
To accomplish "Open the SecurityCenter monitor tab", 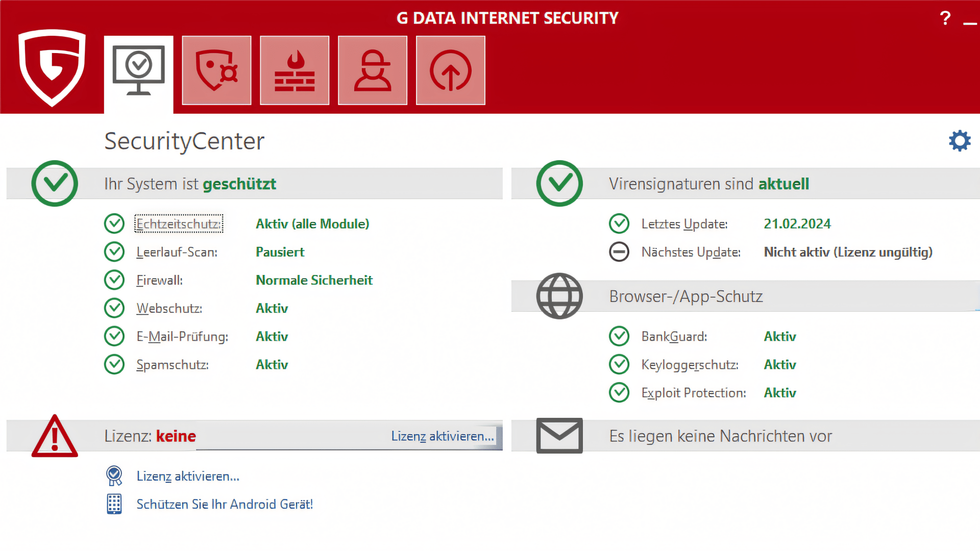I will [x=138, y=71].
